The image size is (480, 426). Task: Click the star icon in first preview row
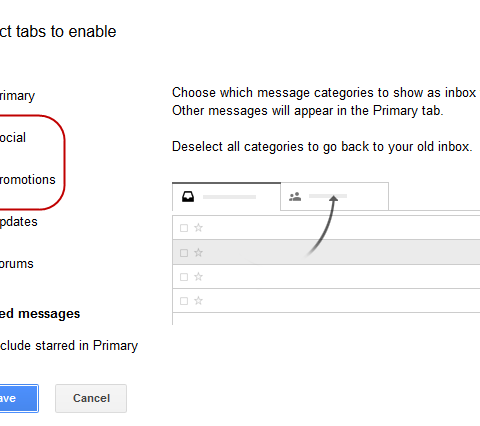198,228
